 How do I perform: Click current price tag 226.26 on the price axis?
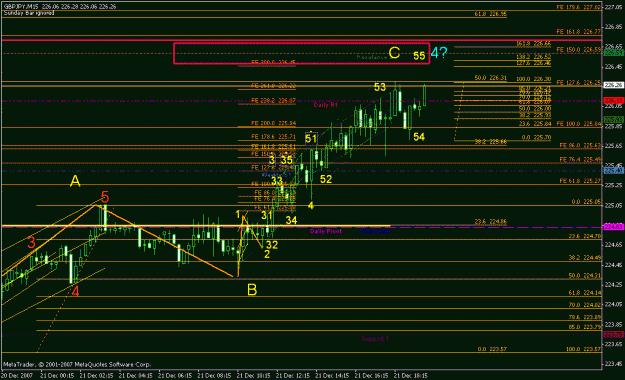pyautogui.click(x=613, y=85)
